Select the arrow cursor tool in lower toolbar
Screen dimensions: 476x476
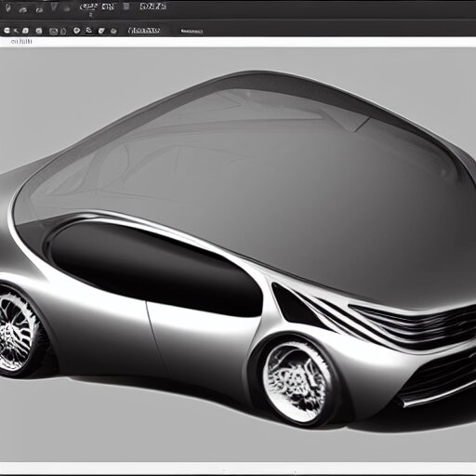coord(16,31)
